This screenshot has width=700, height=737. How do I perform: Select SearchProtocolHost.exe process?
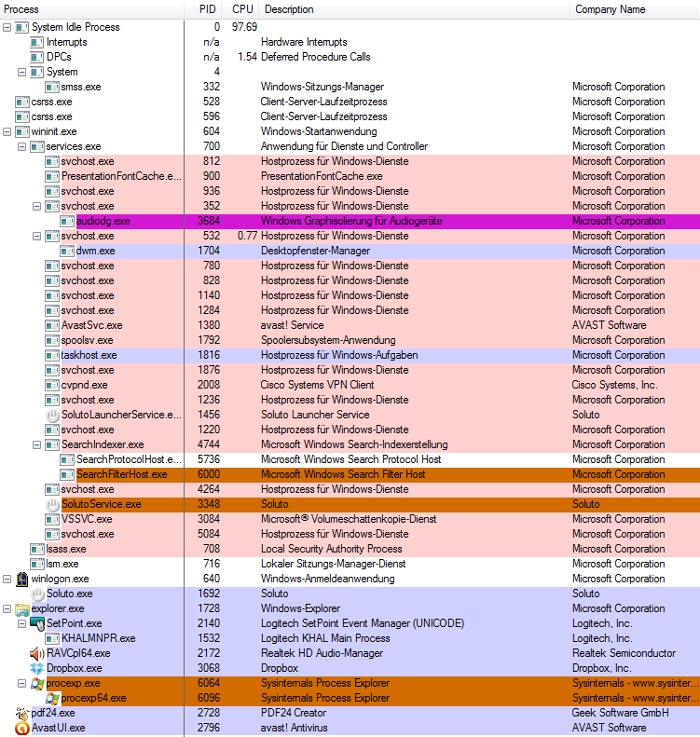(350, 459)
